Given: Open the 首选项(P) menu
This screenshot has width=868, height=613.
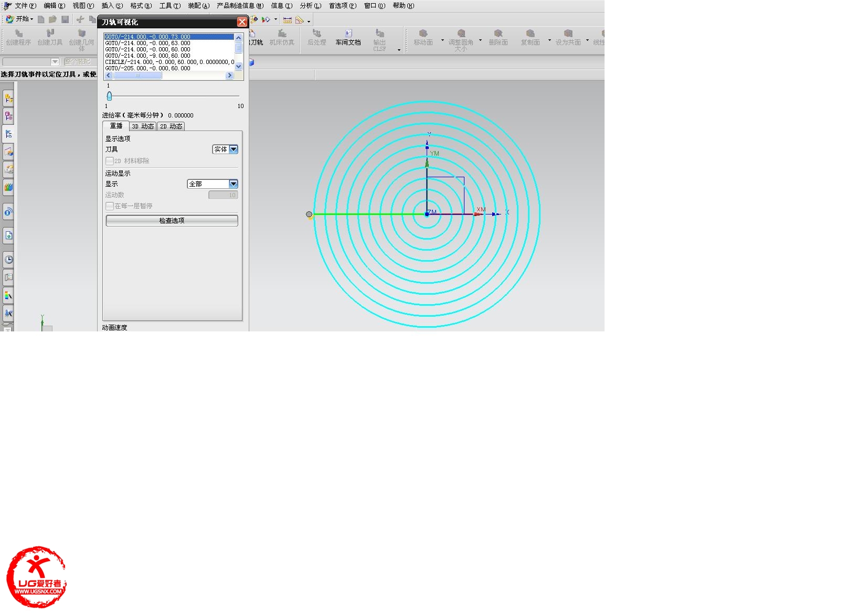Looking at the screenshot, I should pyautogui.click(x=342, y=6).
